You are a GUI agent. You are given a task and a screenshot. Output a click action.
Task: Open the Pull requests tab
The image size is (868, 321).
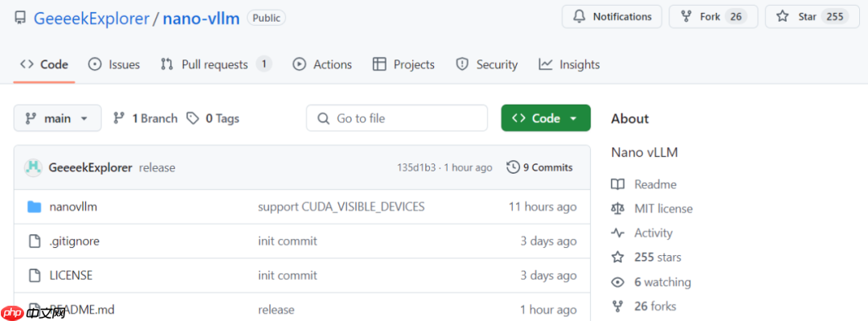(216, 64)
